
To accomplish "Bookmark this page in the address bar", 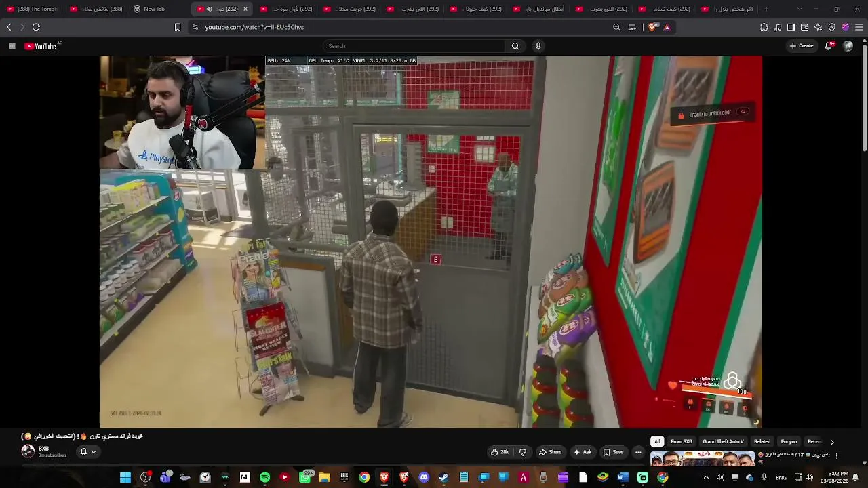I will click(178, 27).
